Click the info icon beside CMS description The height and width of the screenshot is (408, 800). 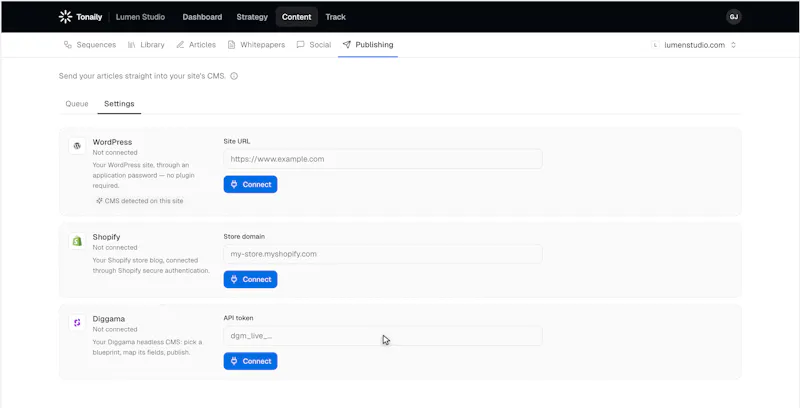[234, 76]
